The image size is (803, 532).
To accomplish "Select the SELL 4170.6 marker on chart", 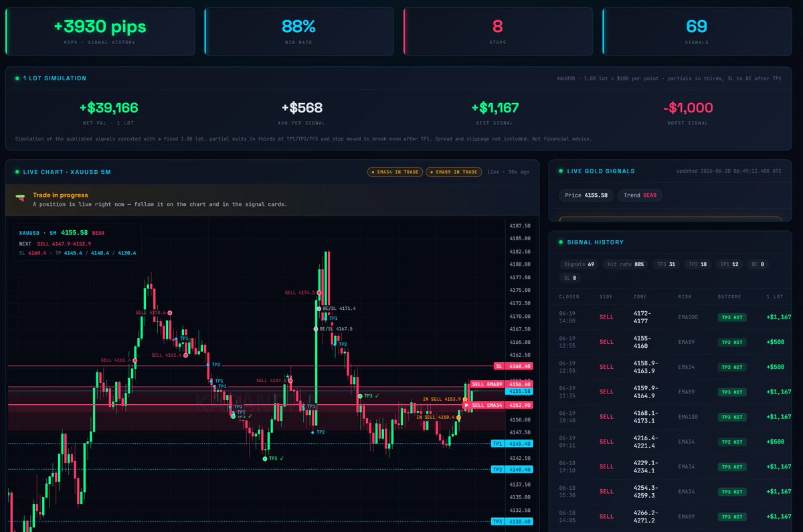I will (x=170, y=313).
